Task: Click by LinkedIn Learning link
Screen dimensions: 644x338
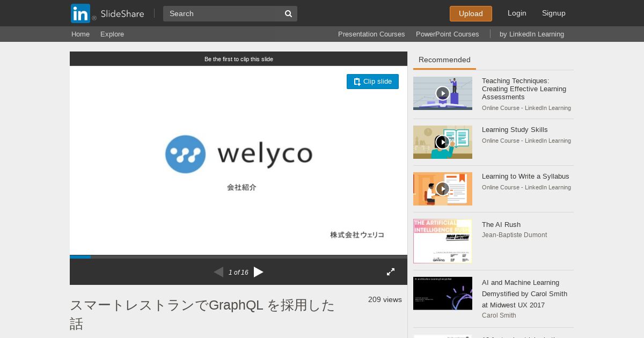Action: point(532,34)
